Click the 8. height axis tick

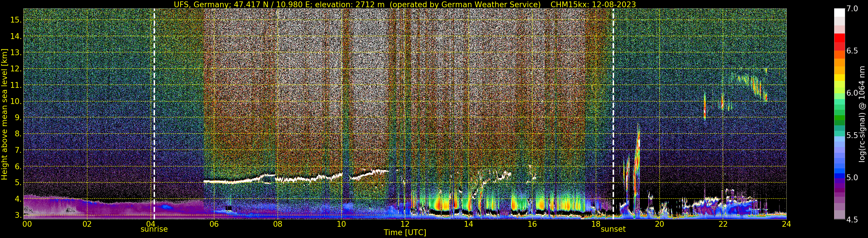coord(18,134)
